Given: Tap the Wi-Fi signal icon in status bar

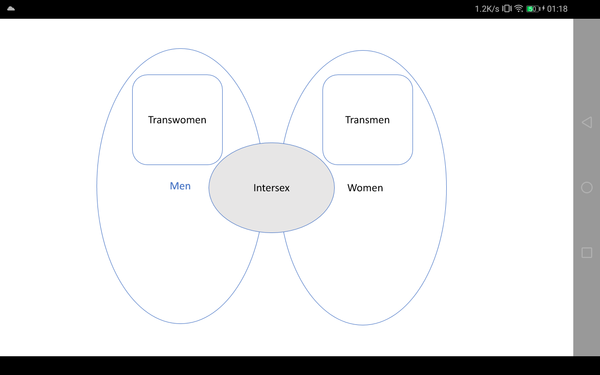Looking at the screenshot, I should pos(518,8).
